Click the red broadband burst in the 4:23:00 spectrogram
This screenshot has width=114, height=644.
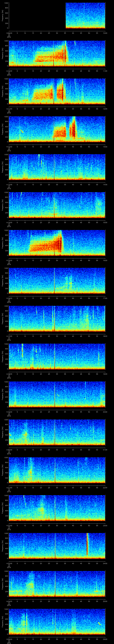pyautogui.click(x=87, y=544)
